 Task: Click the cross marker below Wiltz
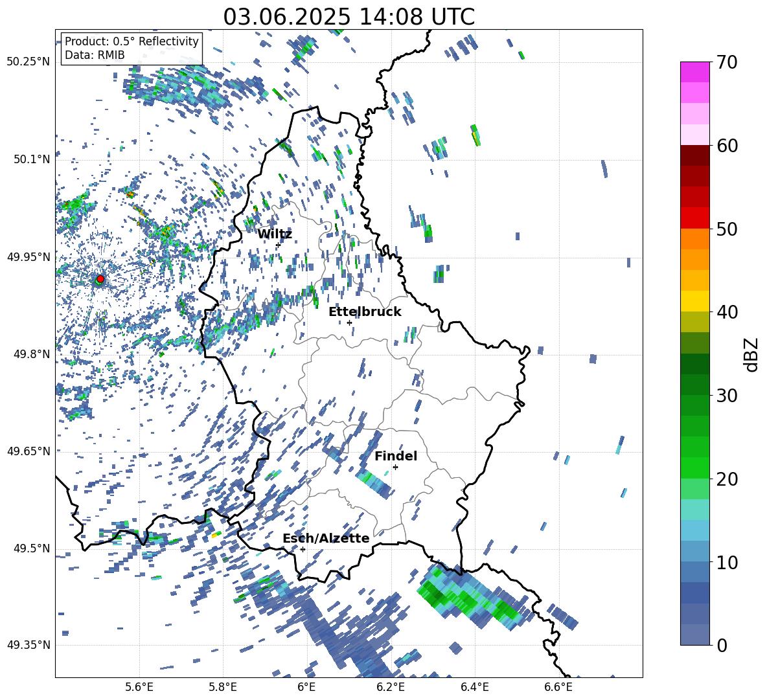click(278, 245)
